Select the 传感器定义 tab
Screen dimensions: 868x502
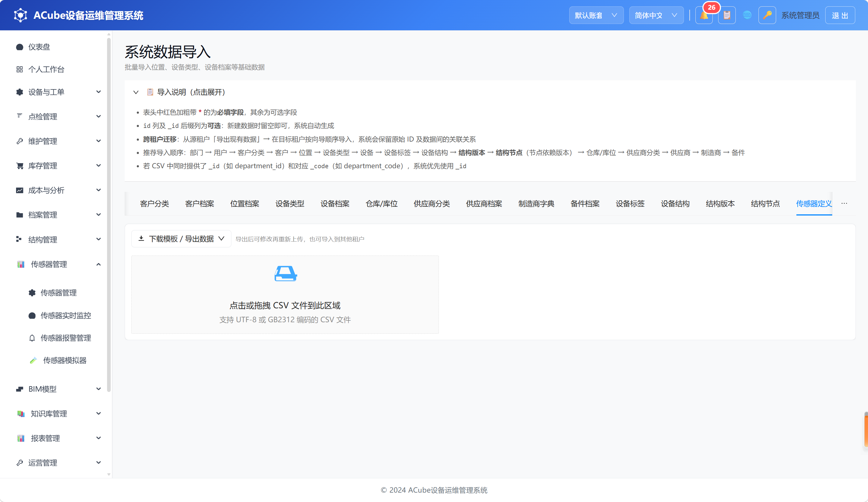coord(814,203)
